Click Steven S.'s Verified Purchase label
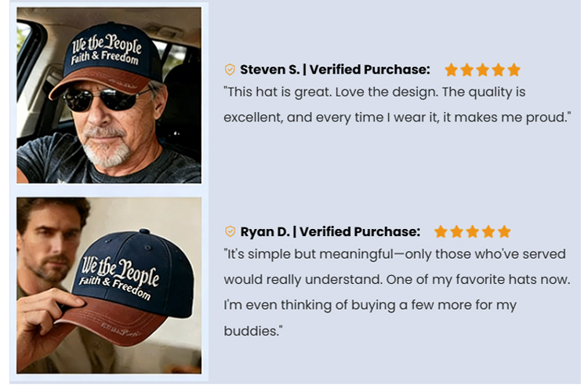The width and height of the screenshot is (588, 392). tap(370, 70)
